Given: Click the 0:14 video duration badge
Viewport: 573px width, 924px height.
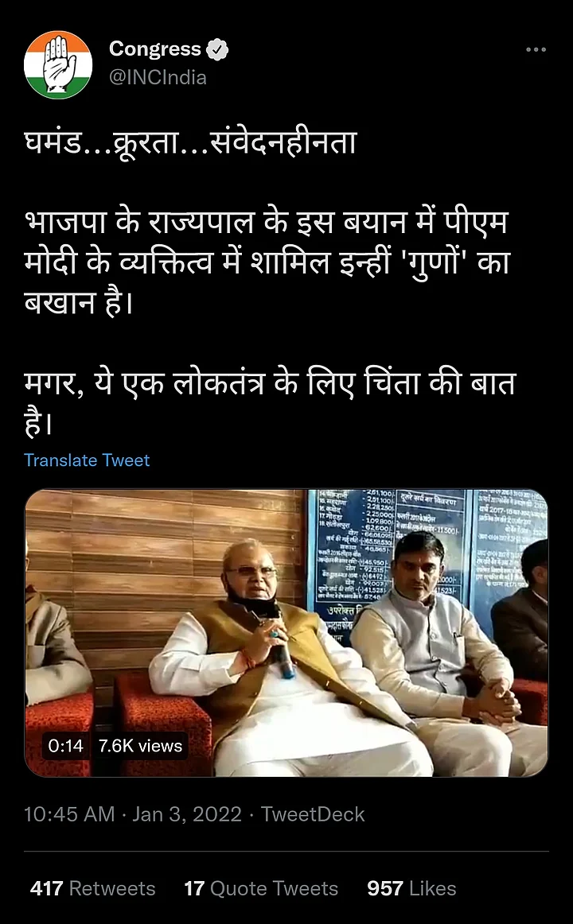Looking at the screenshot, I should pyautogui.click(x=65, y=746).
